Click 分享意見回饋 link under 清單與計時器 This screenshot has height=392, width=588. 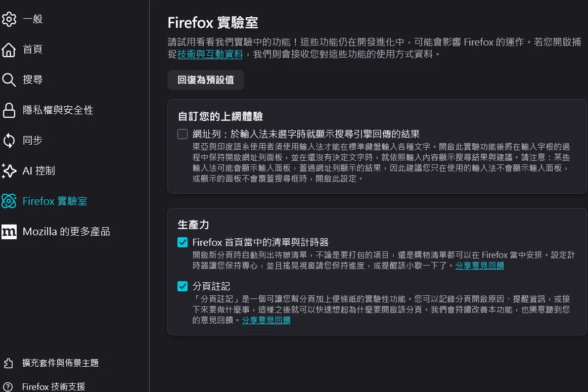tap(479, 266)
